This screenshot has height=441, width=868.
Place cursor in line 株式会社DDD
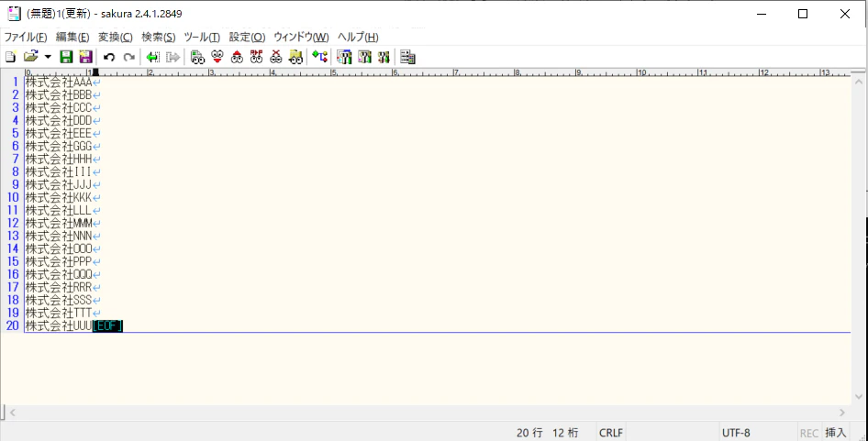[x=59, y=120]
